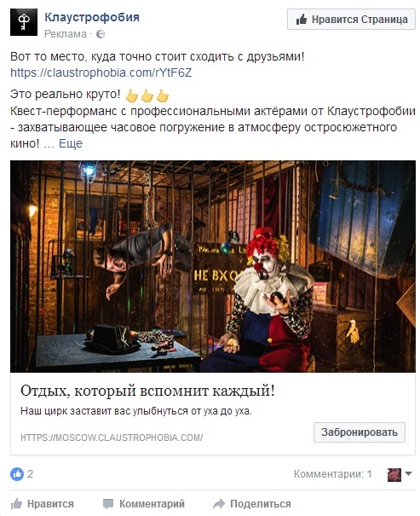Click the speech bubble Комментарий icon
This screenshot has height=516, width=420.
pyautogui.click(x=108, y=503)
